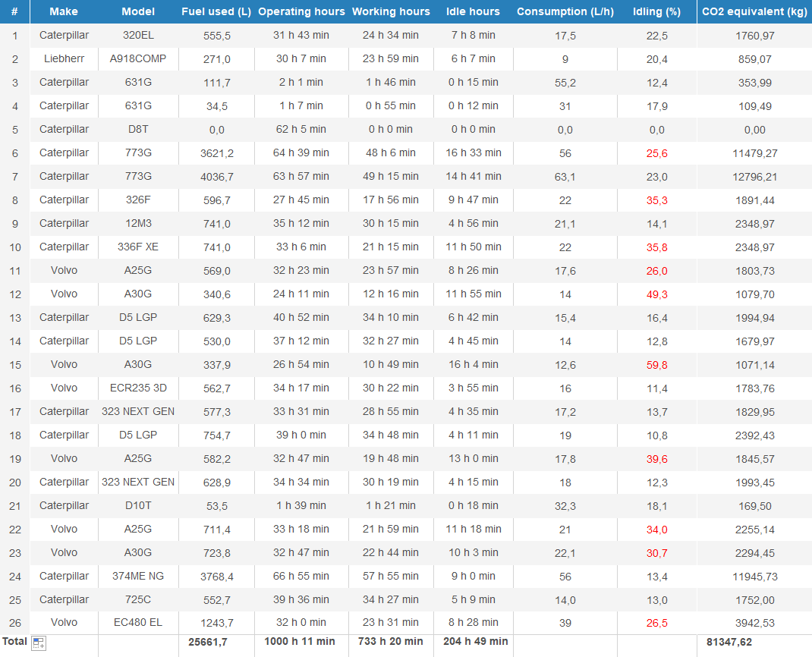Image resolution: width=812 pixels, height=657 pixels.
Task: Click fuel value 3621,2
Action: 217,153
